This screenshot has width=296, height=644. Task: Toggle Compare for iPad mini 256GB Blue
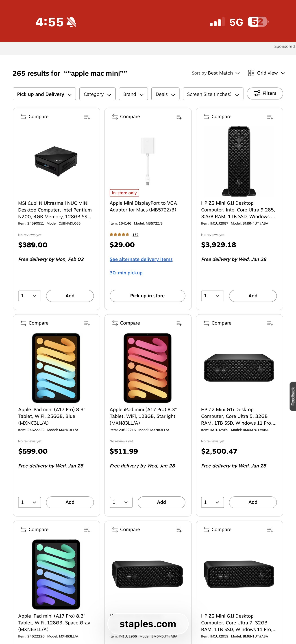[35, 323]
